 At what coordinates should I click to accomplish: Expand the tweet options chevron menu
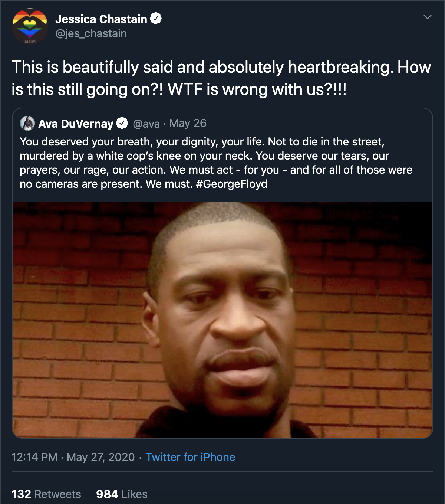point(427,17)
